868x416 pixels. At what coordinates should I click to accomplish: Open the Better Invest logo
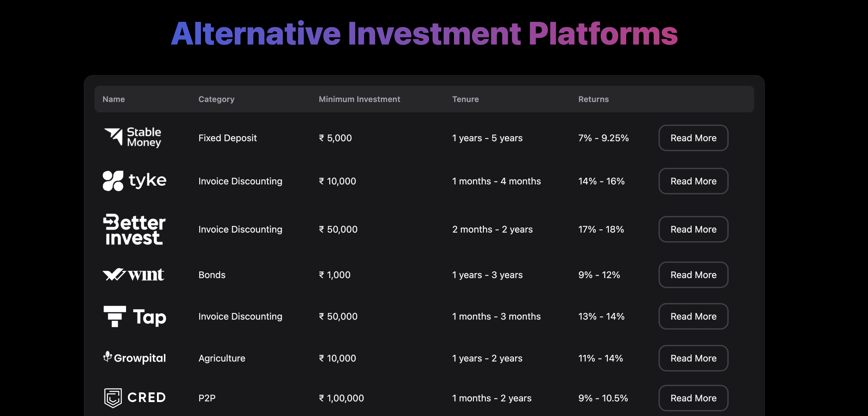134,229
